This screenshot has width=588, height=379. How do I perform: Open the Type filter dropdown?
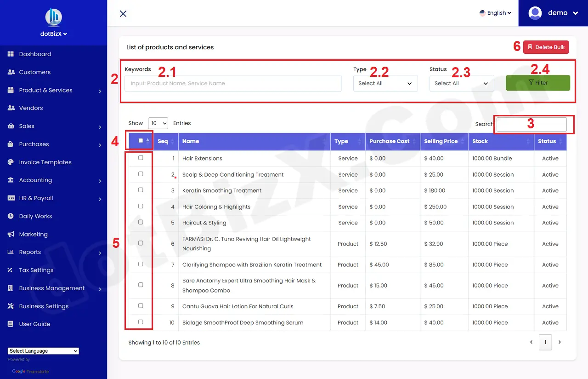pos(385,83)
